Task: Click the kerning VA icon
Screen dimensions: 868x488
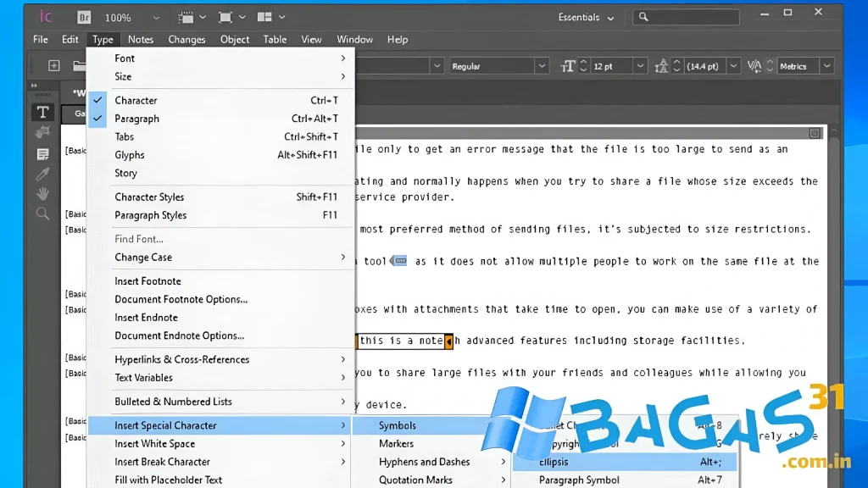Action: (754, 66)
